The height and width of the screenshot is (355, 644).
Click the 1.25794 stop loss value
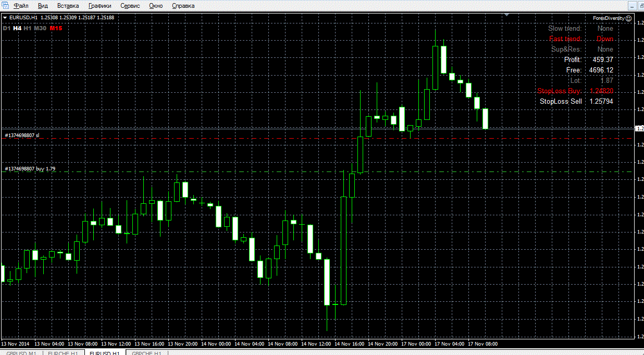click(601, 102)
